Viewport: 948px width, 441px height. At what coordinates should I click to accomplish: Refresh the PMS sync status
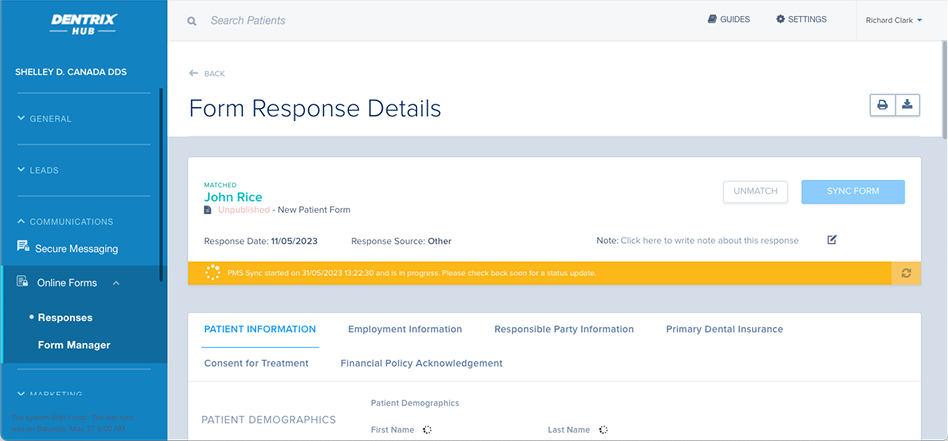(x=906, y=273)
